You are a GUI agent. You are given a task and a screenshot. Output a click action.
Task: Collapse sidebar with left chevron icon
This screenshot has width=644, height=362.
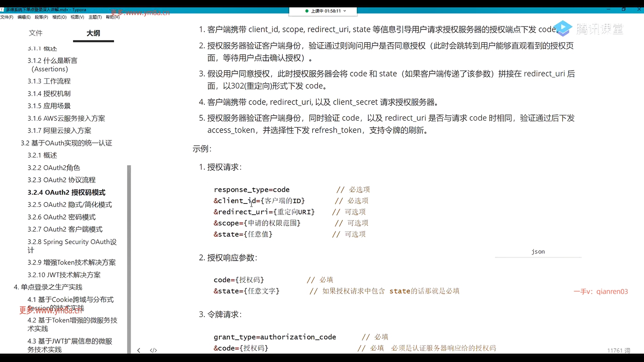(139, 350)
